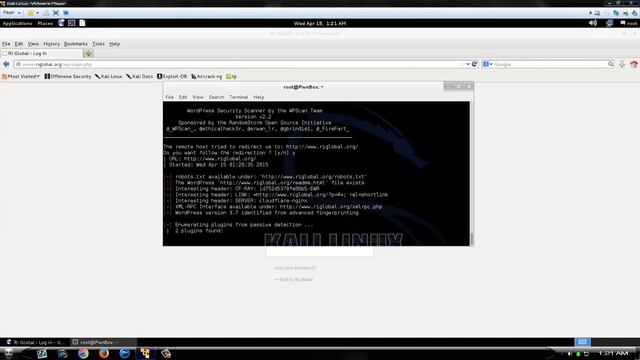Open the blue round icon in Windows taskbar
This screenshot has width=640, height=360.
tap(124, 353)
